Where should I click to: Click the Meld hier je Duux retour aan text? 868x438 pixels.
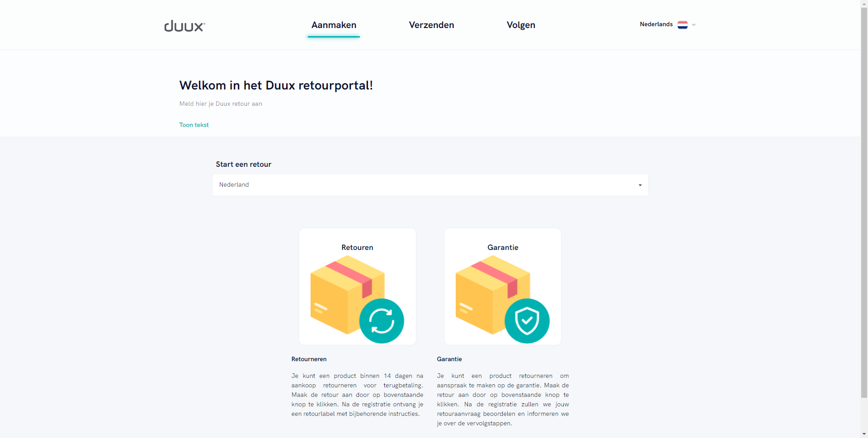click(x=221, y=104)
